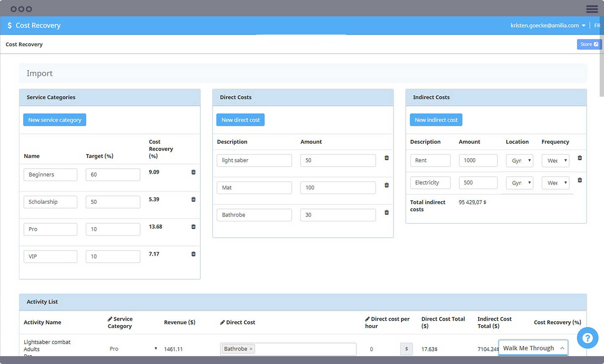Click New service category button
The height and width of the screenshot is (364, 604).
[55, 120]
